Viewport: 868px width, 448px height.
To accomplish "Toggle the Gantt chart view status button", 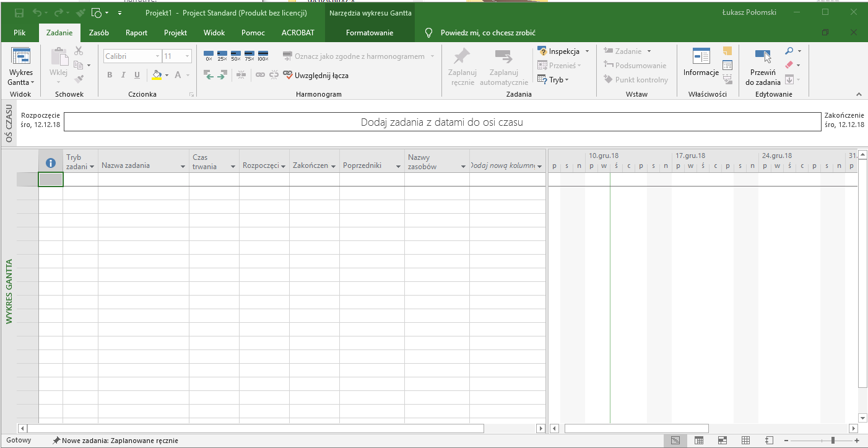I will tap(675, 441).
